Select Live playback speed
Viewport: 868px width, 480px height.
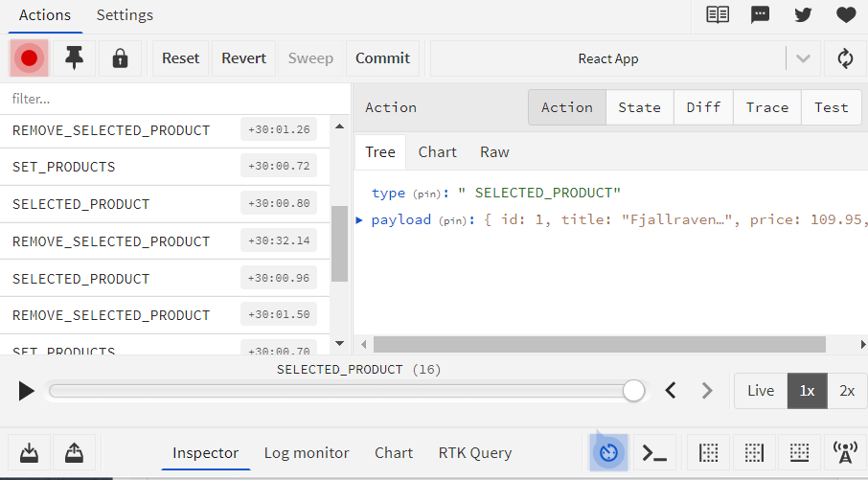click(x=761, y=391)
